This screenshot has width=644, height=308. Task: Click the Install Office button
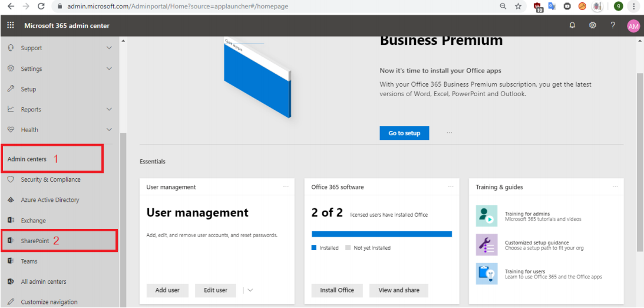point(337,290)
